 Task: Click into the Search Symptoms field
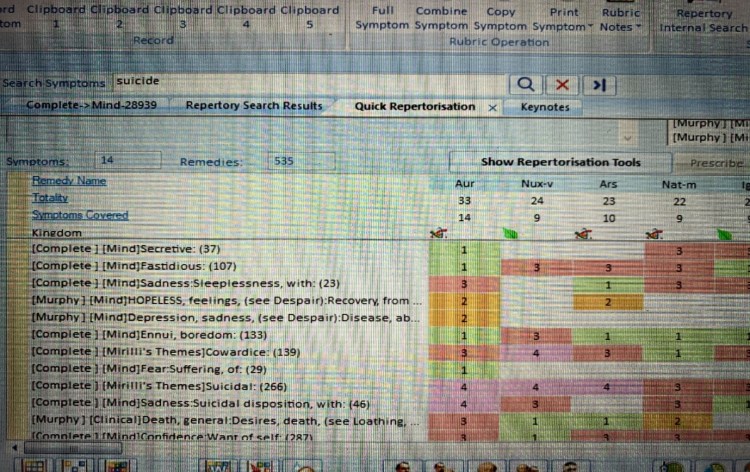click(x=300, y=82)
